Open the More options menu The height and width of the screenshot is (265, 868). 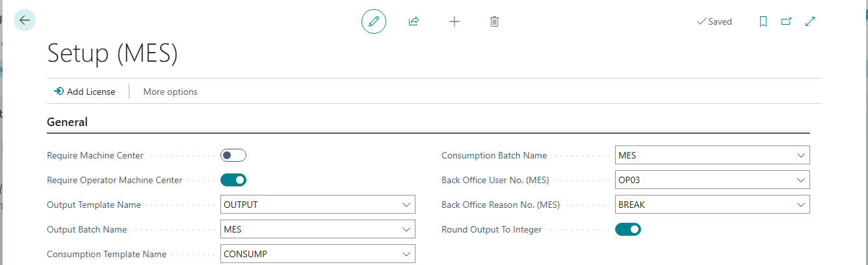[x=170, y=92]
